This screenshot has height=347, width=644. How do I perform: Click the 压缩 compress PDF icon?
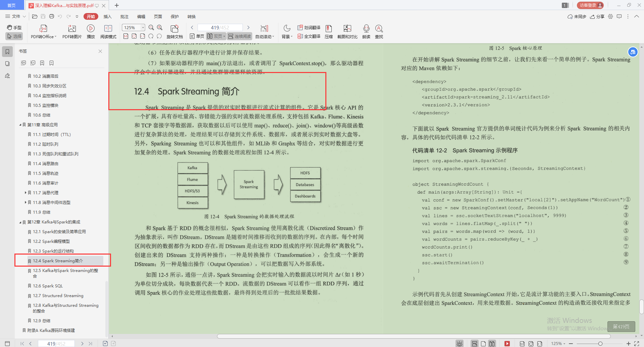[328, 31]
